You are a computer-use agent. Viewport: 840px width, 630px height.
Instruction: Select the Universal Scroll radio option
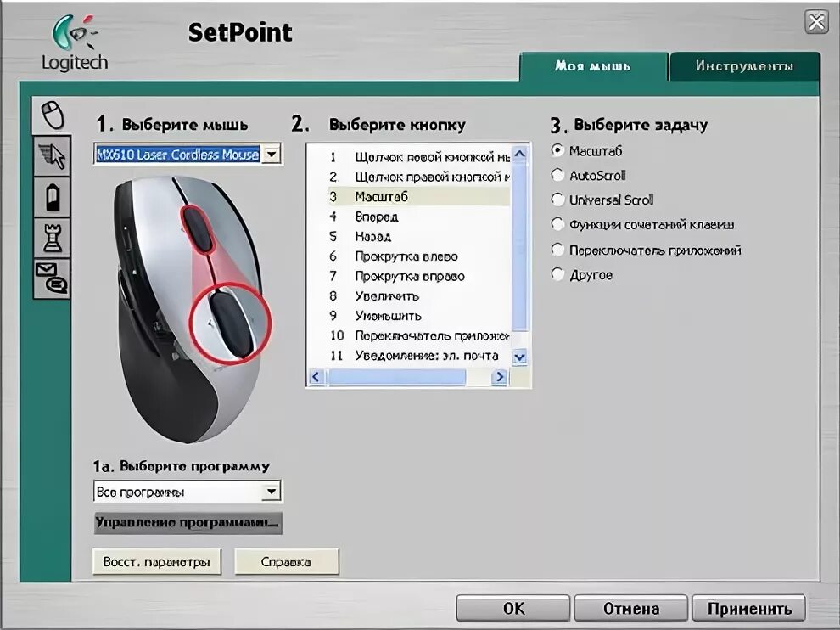click(x=557, y=200)
